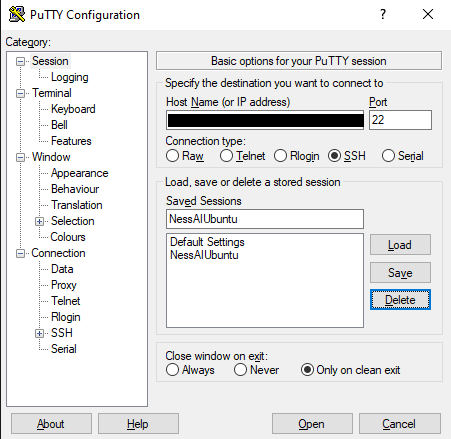
Task: Open the SSH connection
Action: [312, 424]
